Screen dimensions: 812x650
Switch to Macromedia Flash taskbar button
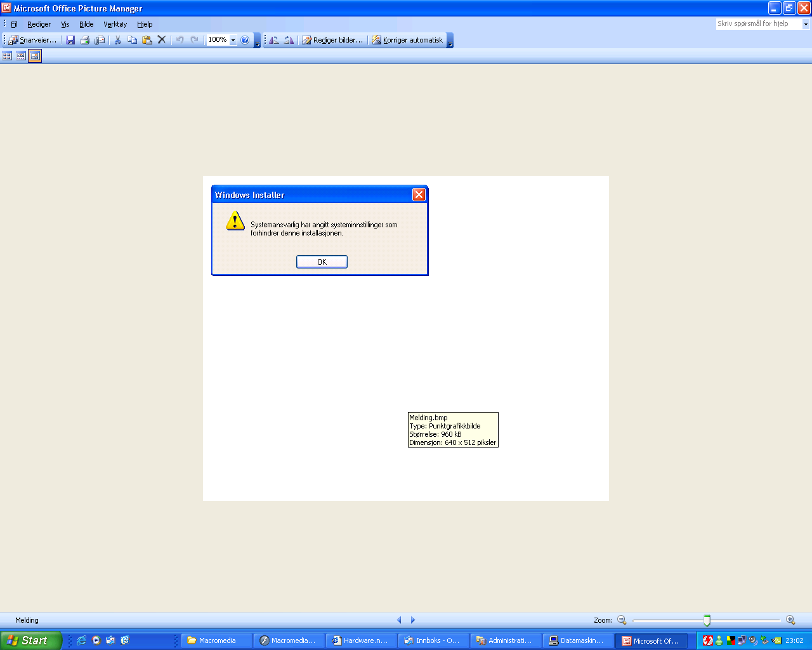(289, 640)
